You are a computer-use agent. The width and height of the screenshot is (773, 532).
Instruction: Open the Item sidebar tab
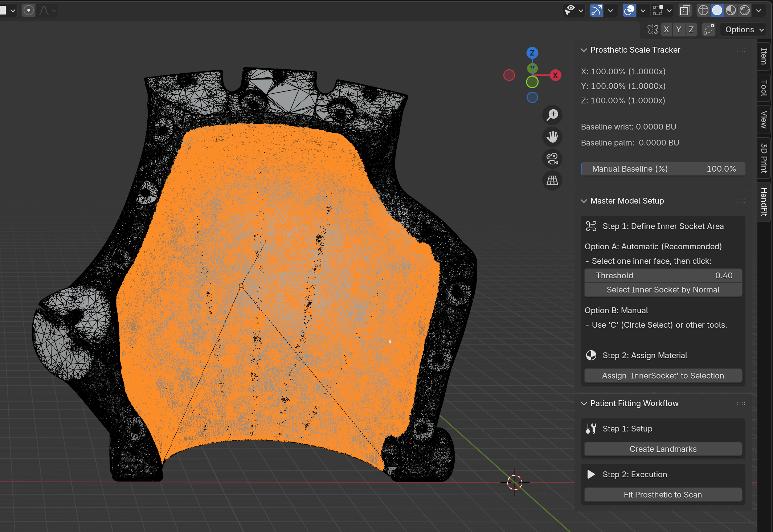point(764,56)
